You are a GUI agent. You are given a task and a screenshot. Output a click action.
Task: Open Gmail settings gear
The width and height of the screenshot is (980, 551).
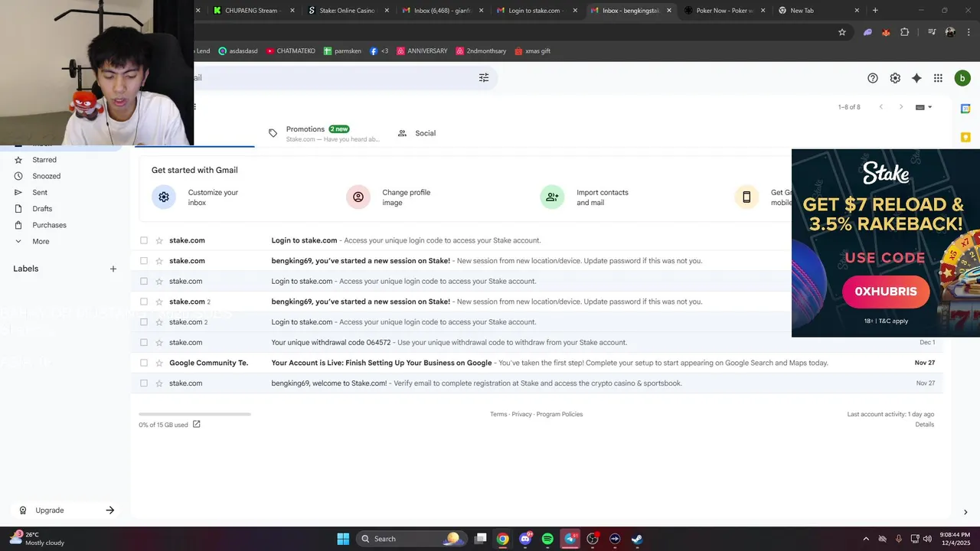[x=895, y=78]
